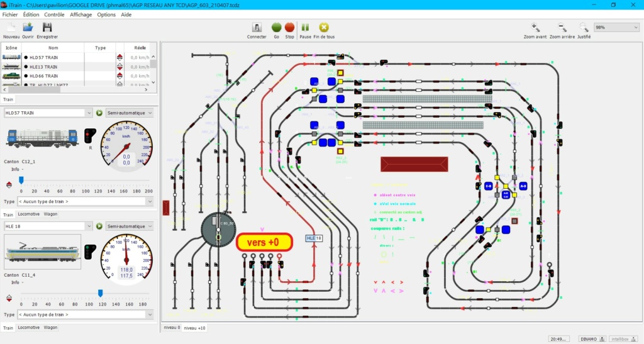Screen dimensions: 644x344
Task: Click the Pause toolbar icon
Action: point(305,28)
